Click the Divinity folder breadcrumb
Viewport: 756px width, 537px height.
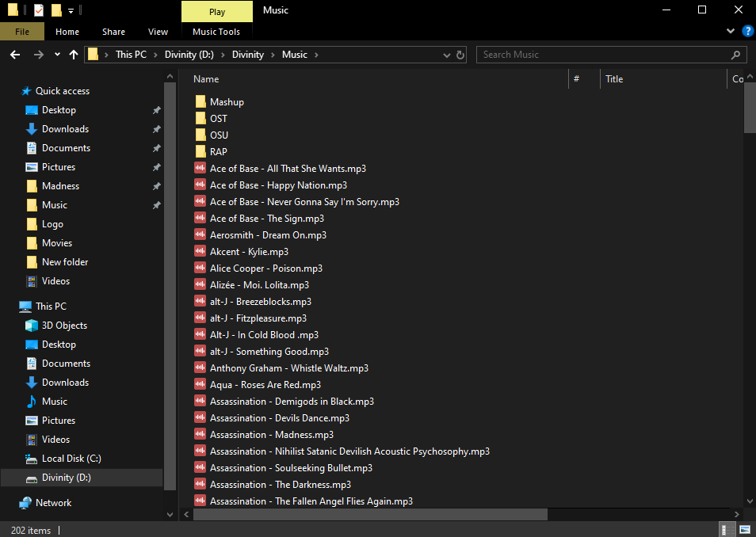248,55
